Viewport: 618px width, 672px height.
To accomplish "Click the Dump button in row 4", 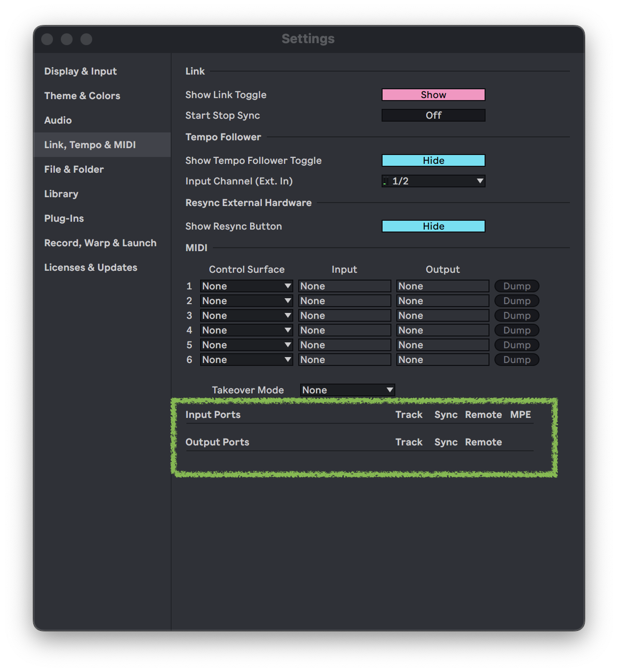I will [517, 330].
